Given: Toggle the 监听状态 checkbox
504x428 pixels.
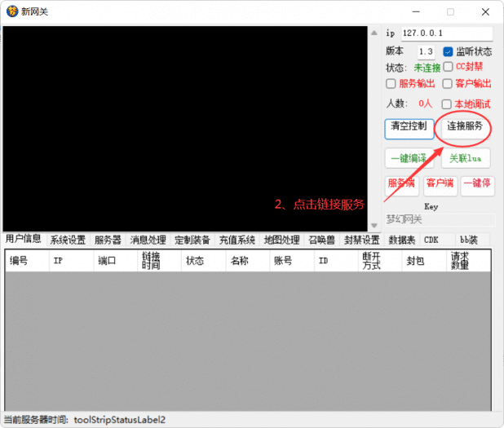Looking at the screenshot, I should [x=448, y=51].
